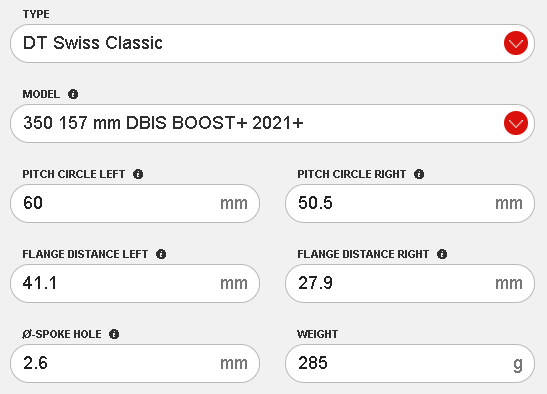Select the Pitch Circle Right field showing 50.5
Image resolution: width=547 pixels, height=394 pixels.
click(x=410, y=203)
